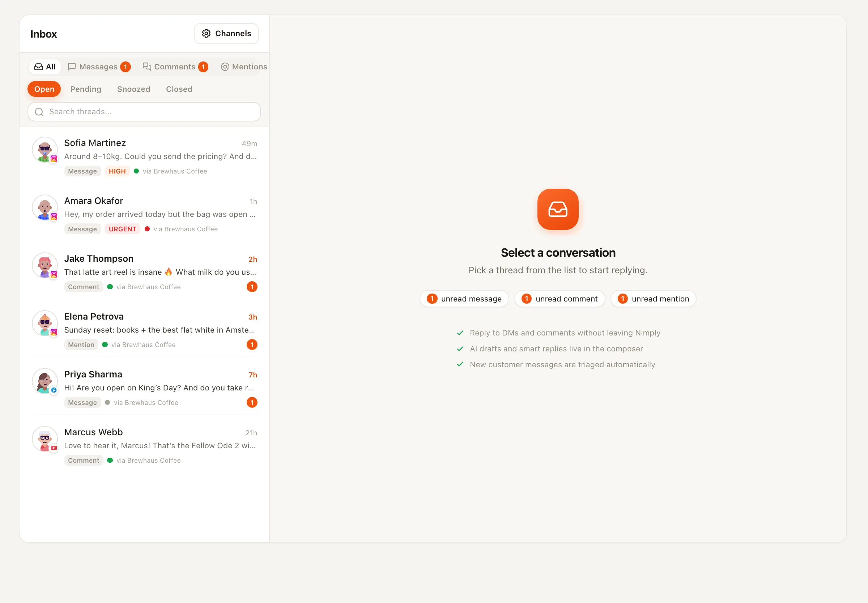Screen dimensions: 868x603
Task: Focus the Search threads input field
Action: coord(144,112)
